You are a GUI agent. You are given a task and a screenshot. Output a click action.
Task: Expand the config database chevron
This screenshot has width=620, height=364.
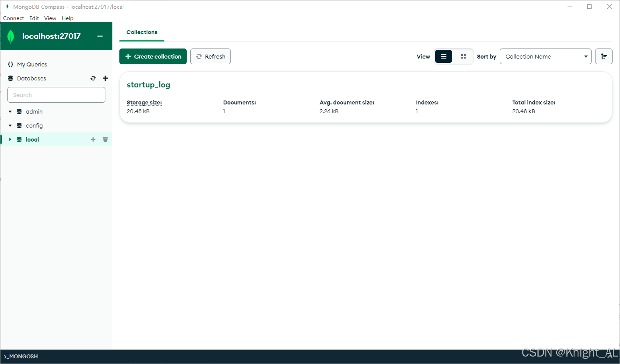pos(10,125)
